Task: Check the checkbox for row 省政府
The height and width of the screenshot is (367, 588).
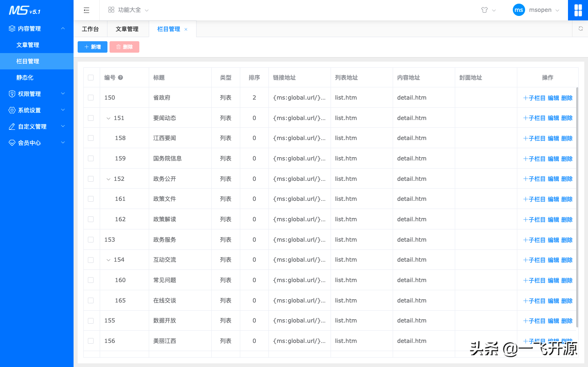Action: [91, 97]
